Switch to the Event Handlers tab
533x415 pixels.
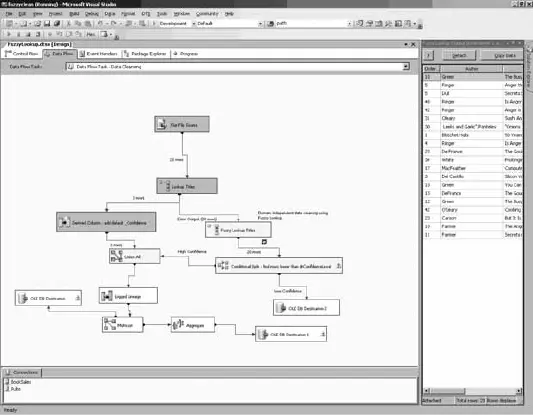98,53
